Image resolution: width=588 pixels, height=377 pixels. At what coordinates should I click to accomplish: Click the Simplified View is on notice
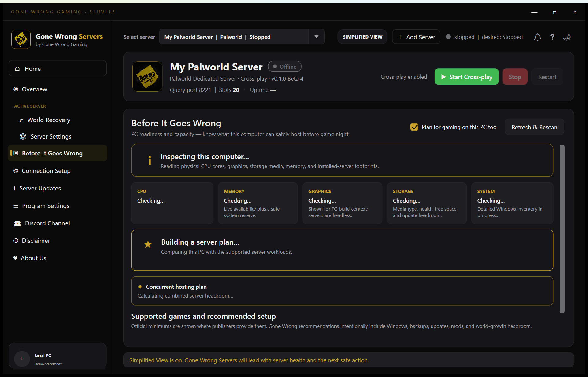pyautogui.click(x=349, y=360)
